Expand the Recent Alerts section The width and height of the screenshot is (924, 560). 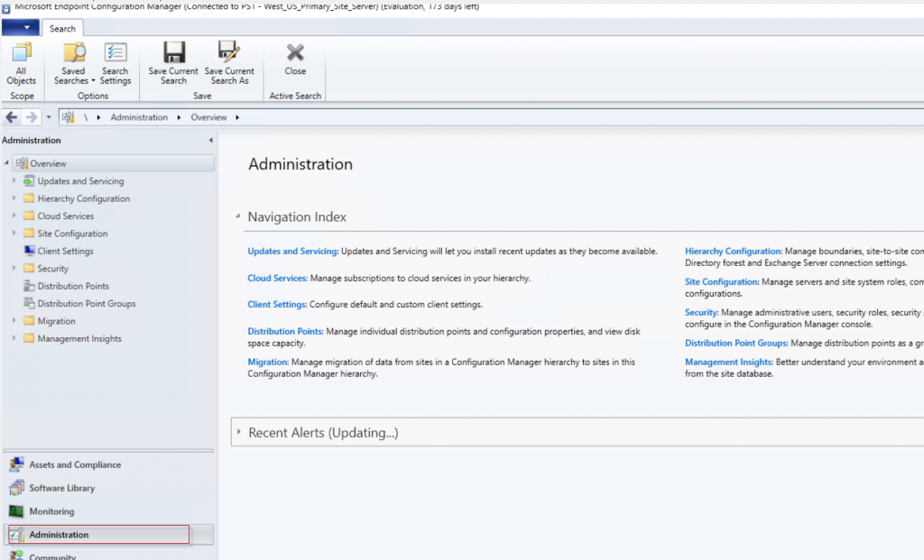click(x=238, y=432)
